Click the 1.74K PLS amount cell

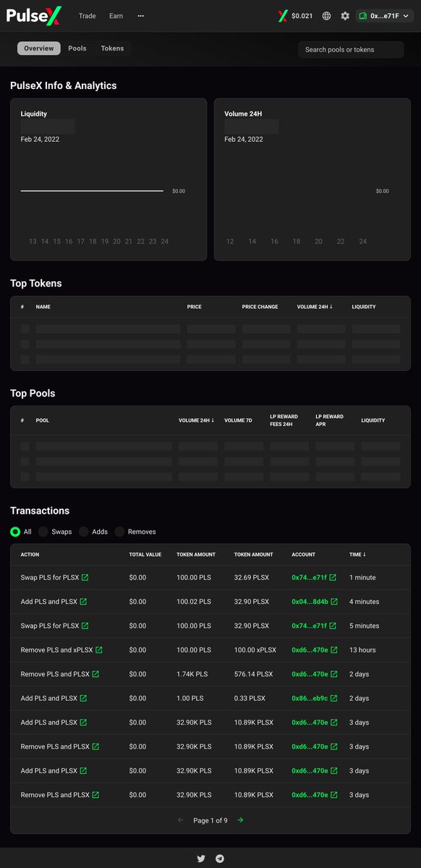[192, 673]
